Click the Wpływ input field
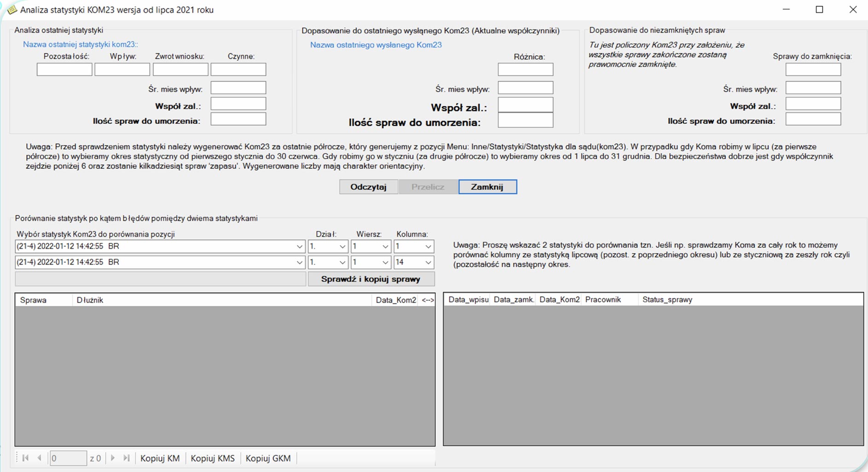Viewport: 868px width, 472px height. (x=122, y=69)
